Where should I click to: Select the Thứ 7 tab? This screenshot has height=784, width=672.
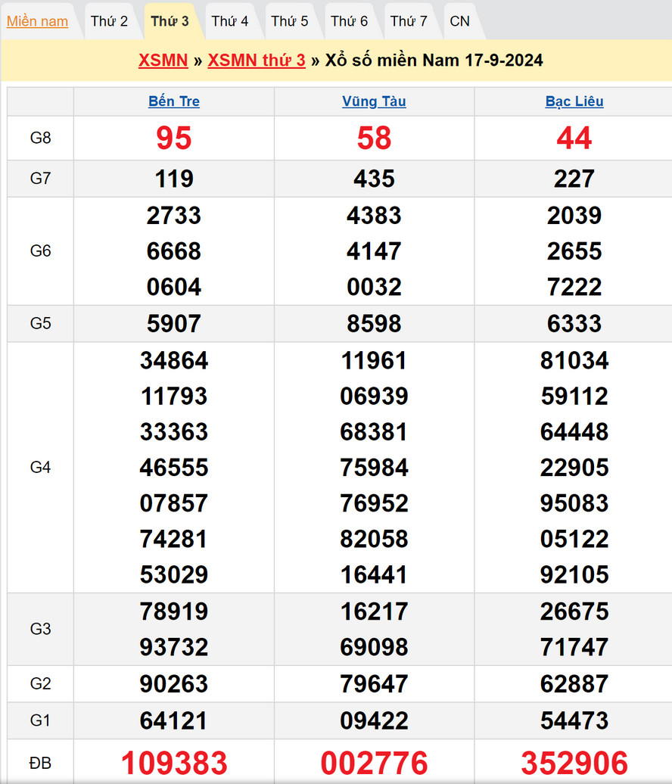pos(409,21)
